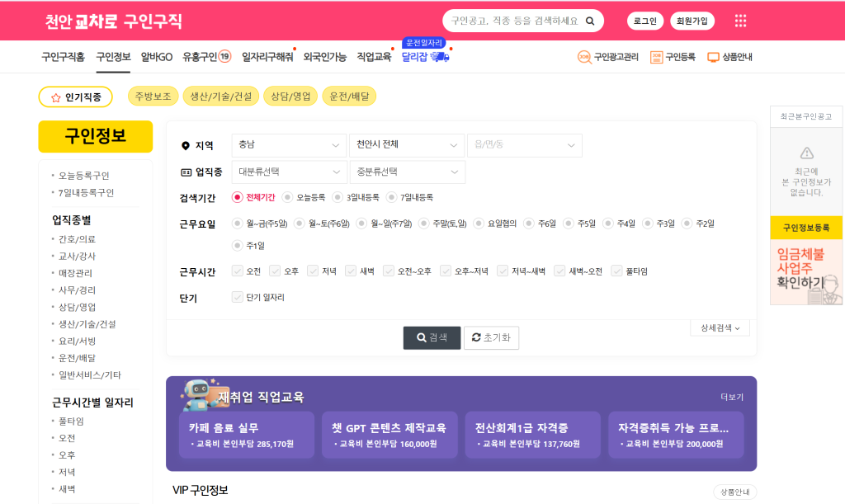The height and width of the screenshot is (504, 845).
Task: Open the grid apps menu icon
Action: pos(740,21)
